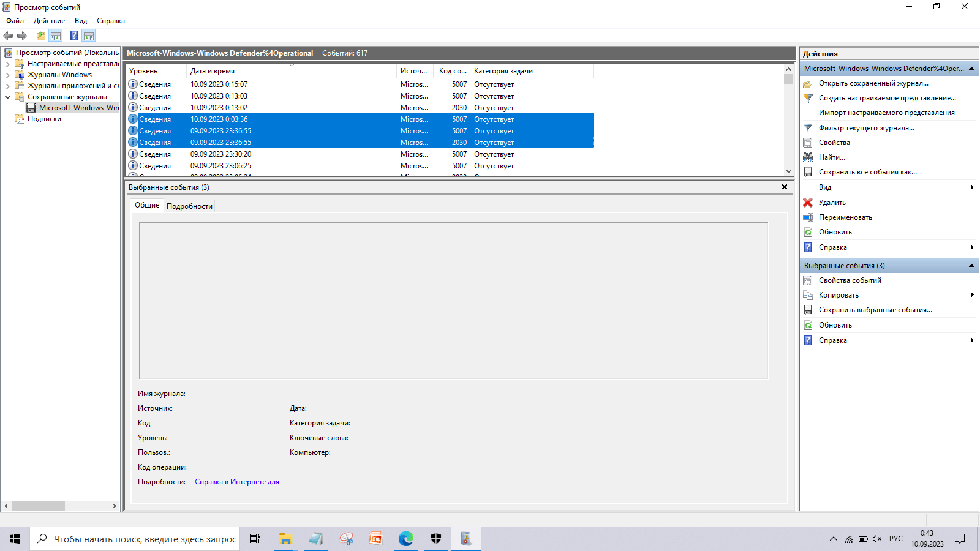Close the 'Выбранные события (3)' preview pane
Image resolution: width=980 pixels, height=551 pixels.
(785, 187)
